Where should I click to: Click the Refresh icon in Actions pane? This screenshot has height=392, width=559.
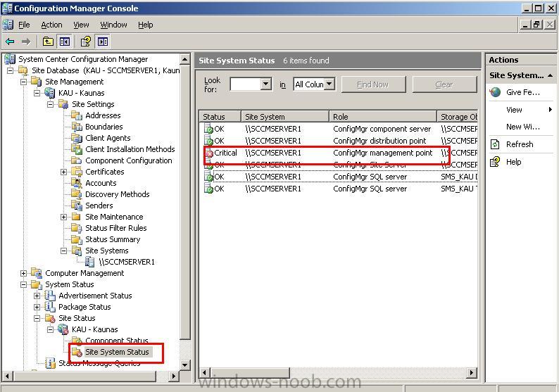point(495,144)
